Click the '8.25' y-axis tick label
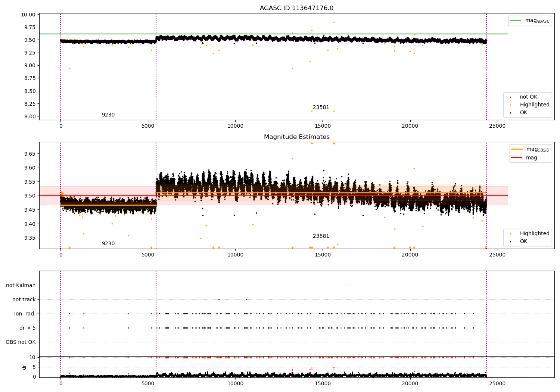The height and width of the screenshot is (392, 560). pyautogui.click(x=30, y=104)
